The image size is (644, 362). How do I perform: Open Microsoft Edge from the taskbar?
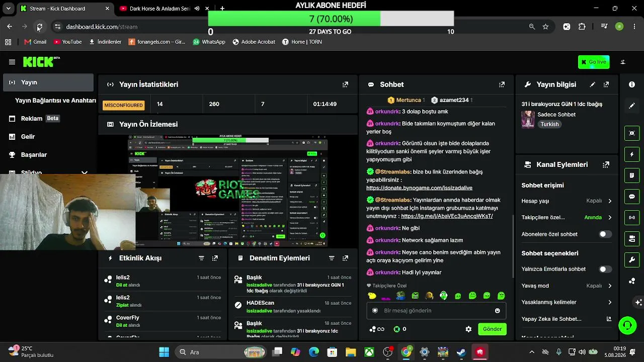pos(314,352)
